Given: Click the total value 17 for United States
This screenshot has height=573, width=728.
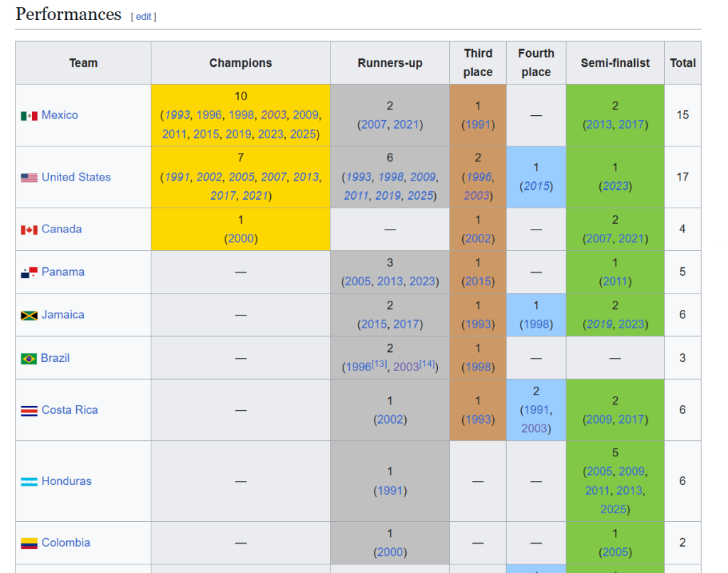Looking at the screenshot, I should [x=682, y=177].
